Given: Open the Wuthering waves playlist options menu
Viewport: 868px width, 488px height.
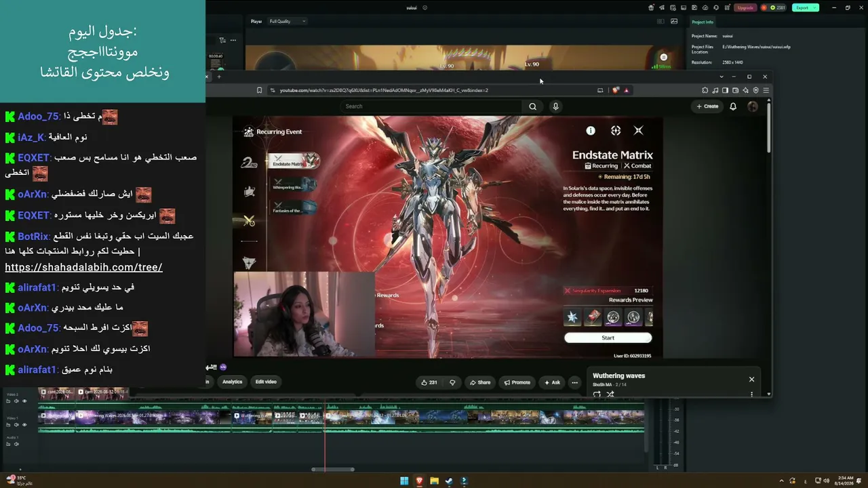Looking at the screenshot, I should click(x=751, y=394).
